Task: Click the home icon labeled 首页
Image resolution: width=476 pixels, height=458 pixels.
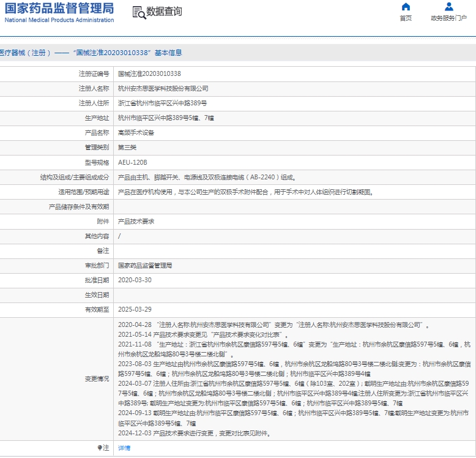Action: coord(406,7)
